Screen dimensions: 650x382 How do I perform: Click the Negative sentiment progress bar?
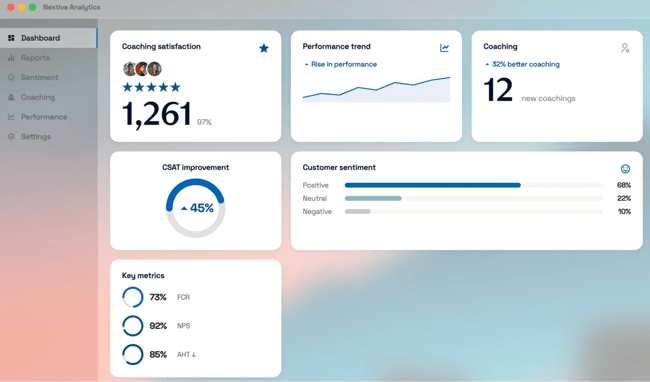pyautogui.click(x=474, y=212)
